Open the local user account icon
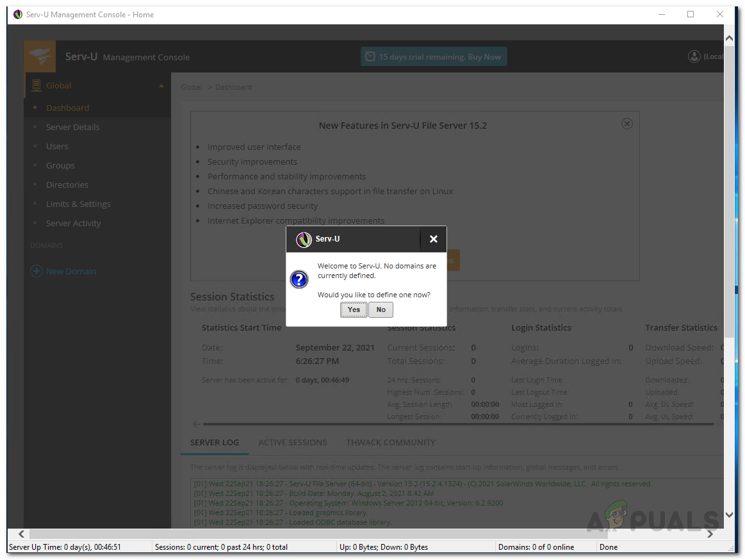The image size is (745, 560). point(694,56)
